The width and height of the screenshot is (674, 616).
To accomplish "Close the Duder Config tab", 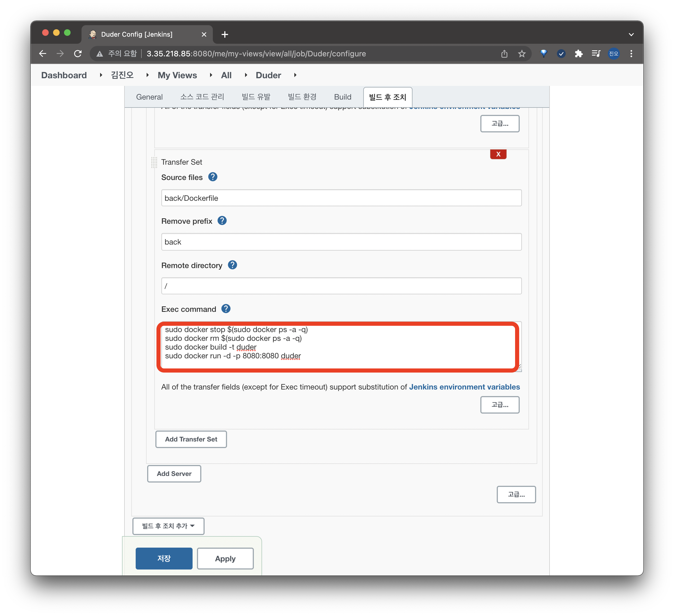I will coord(204,34).
